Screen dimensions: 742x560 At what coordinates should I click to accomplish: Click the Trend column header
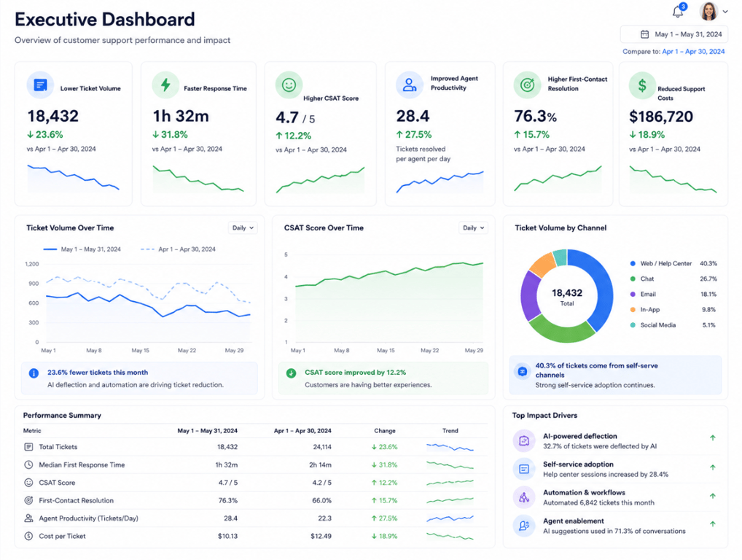click(450, 431)
